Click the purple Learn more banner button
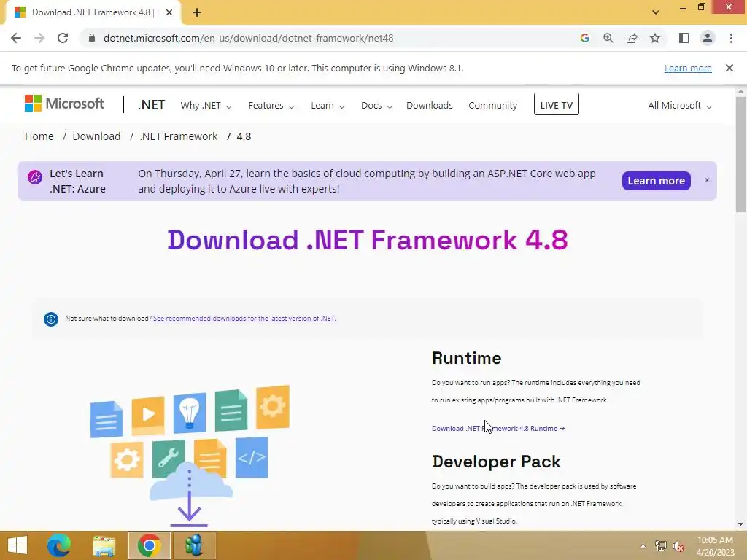Viewport: 747px width, 560px height. (x=656, y=181)
